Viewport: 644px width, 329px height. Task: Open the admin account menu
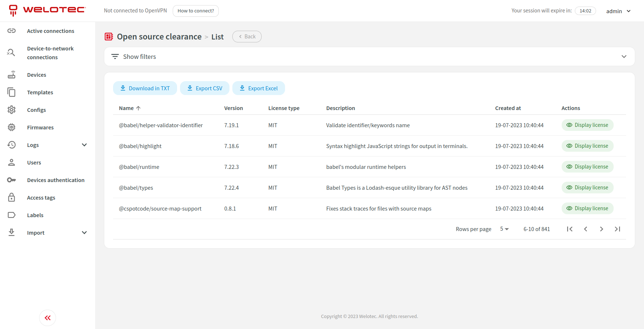(x=618, y=11)
